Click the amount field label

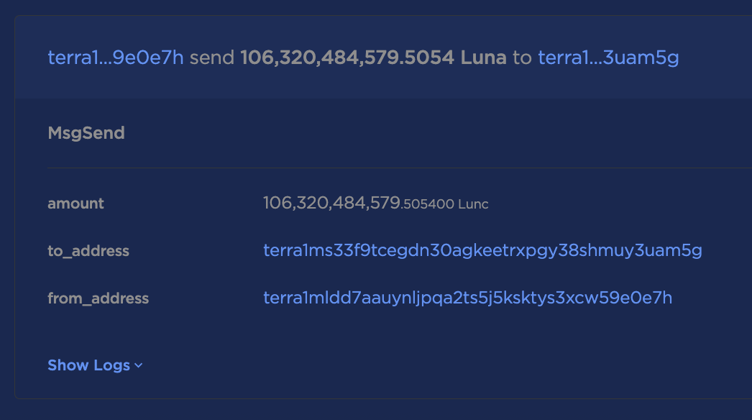pos(76,203)
